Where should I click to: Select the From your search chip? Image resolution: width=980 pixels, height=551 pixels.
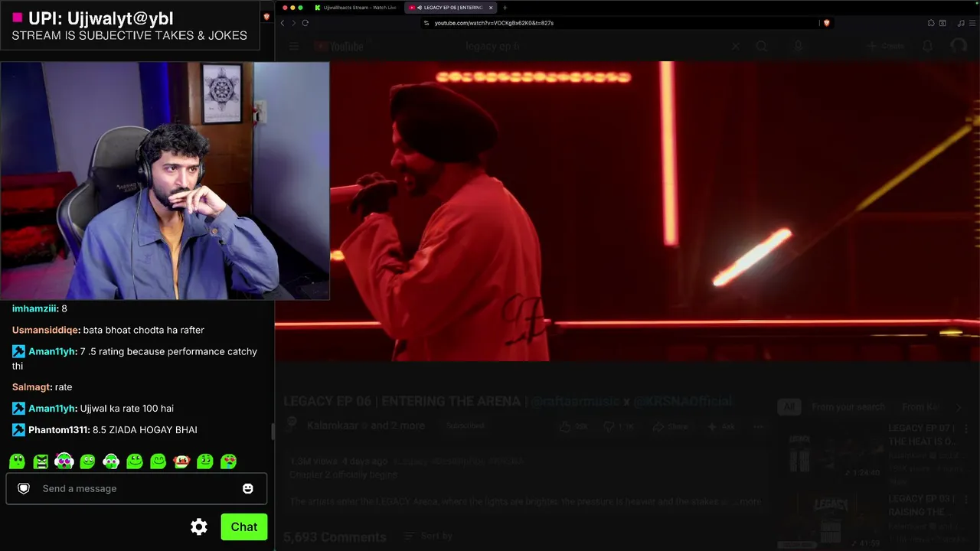[x=848, y=407]
